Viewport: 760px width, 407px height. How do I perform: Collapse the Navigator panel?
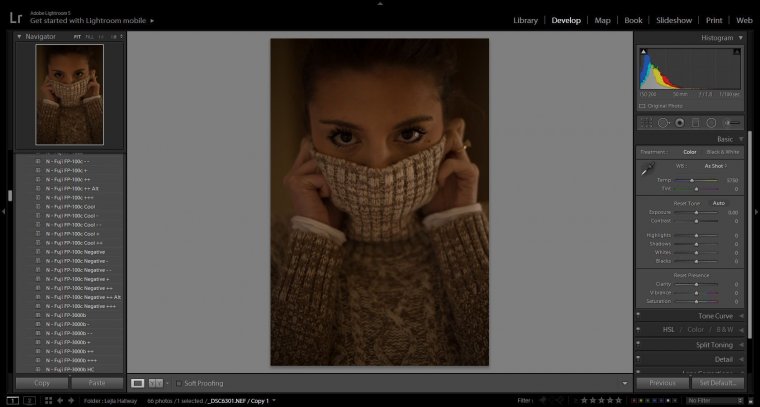pos(19,36)
